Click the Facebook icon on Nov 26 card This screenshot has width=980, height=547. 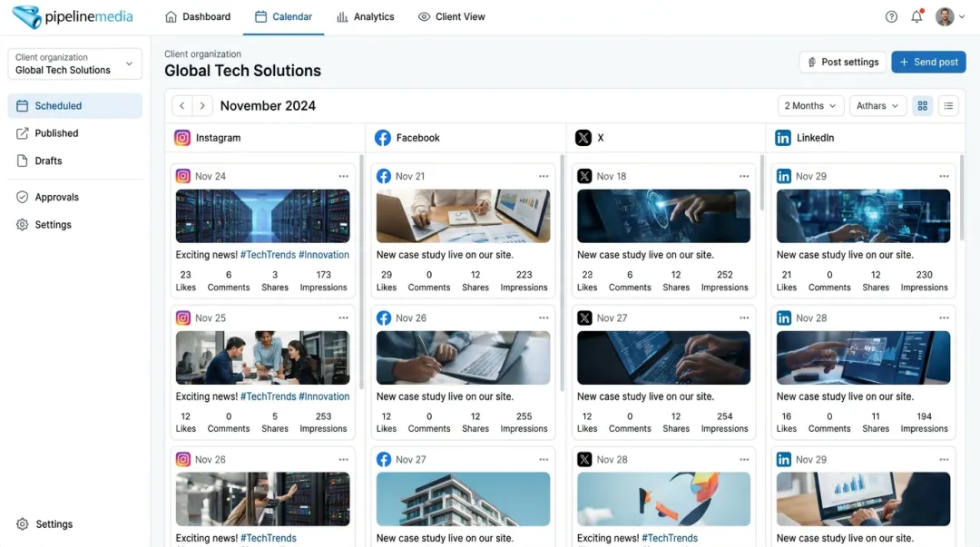click(384, 317)
